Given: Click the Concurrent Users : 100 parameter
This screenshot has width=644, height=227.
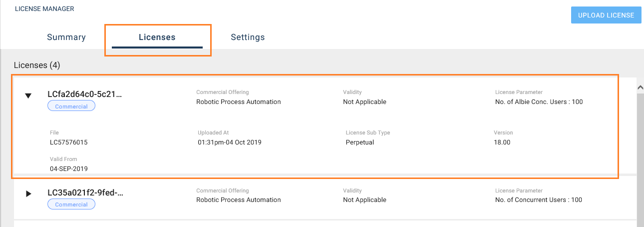Looking at the screenshot, I should pyautogui.click(x=538, y=200).
